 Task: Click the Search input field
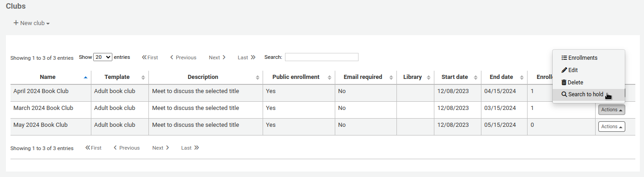(322, 57)
